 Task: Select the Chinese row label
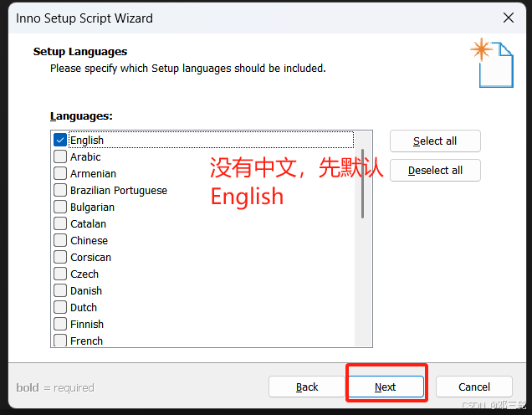click(x=89, y=241)
